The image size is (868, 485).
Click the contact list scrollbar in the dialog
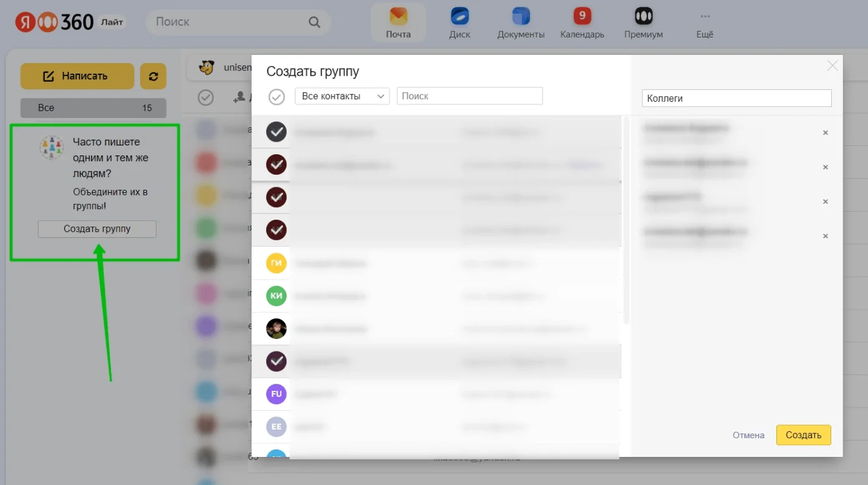click(x=626, y=220)
